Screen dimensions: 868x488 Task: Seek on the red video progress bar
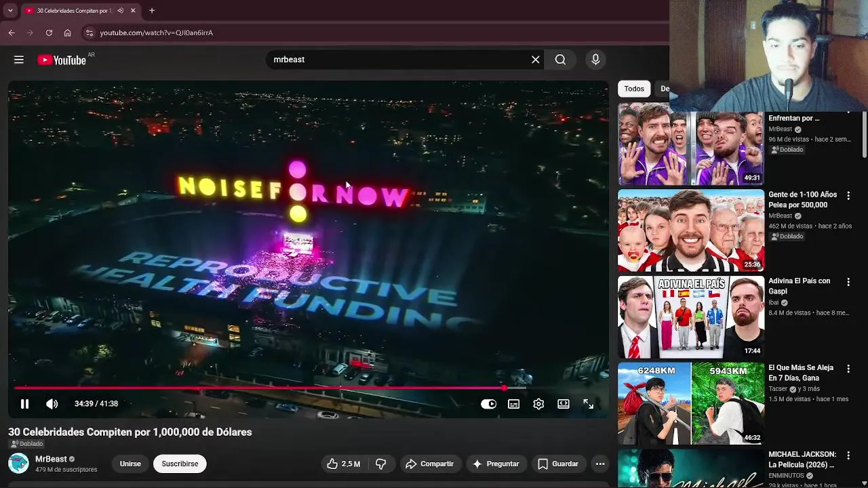coord(308,388)
